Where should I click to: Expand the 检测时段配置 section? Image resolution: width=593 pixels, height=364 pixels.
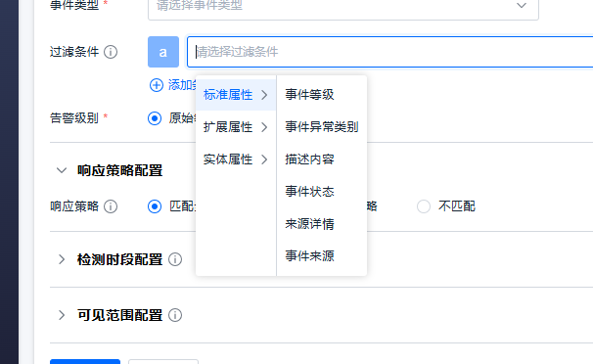[x=62, y=259]
